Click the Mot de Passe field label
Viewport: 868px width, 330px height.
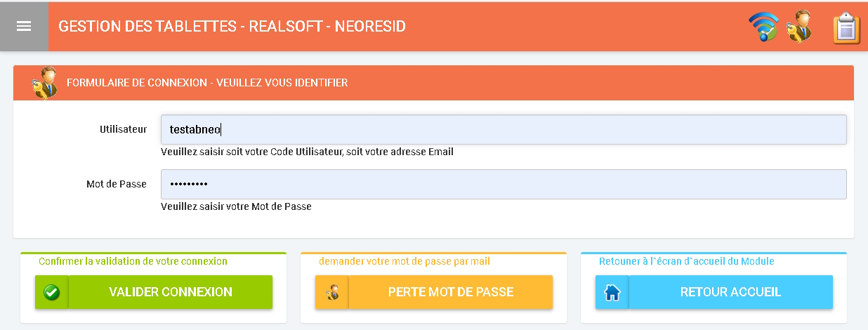coord(112,184)
